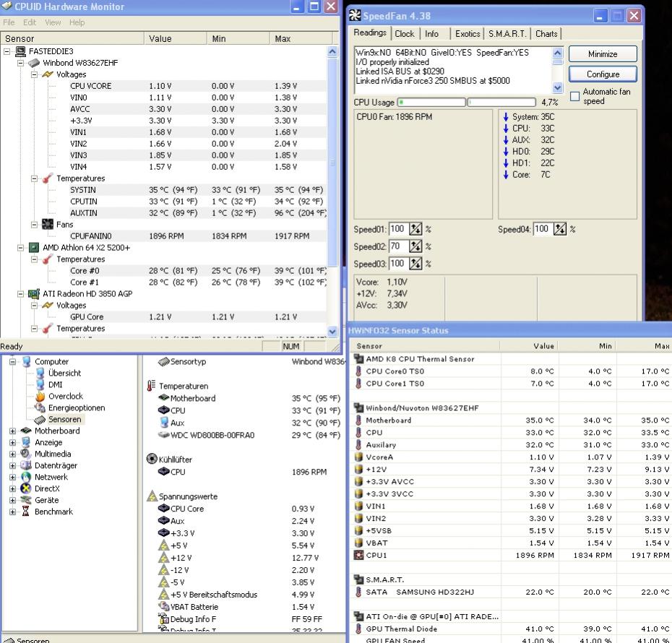Expand the Multimedia node in the sidebar tree

click(x=12, y=454)
